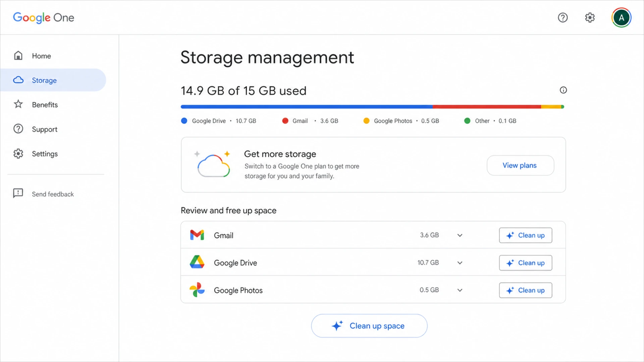Open the Help question mark icon in header
Viewport: 644px width, 362px height.
562,17
